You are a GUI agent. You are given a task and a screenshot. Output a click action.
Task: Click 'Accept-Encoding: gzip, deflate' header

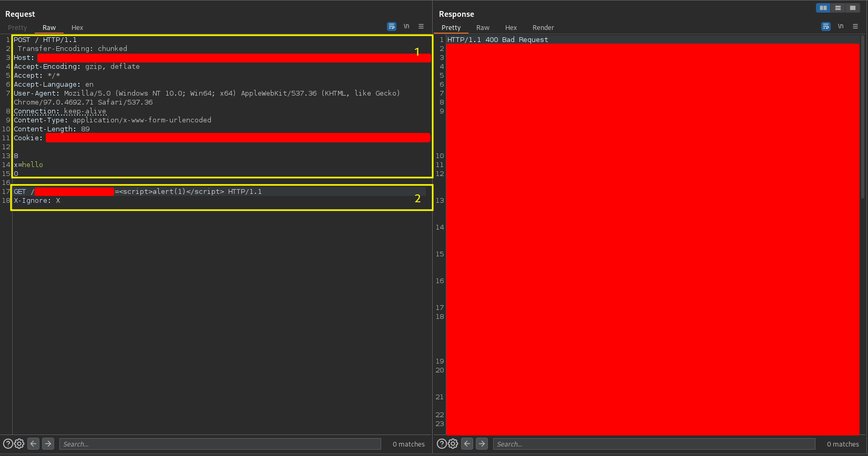77,67
